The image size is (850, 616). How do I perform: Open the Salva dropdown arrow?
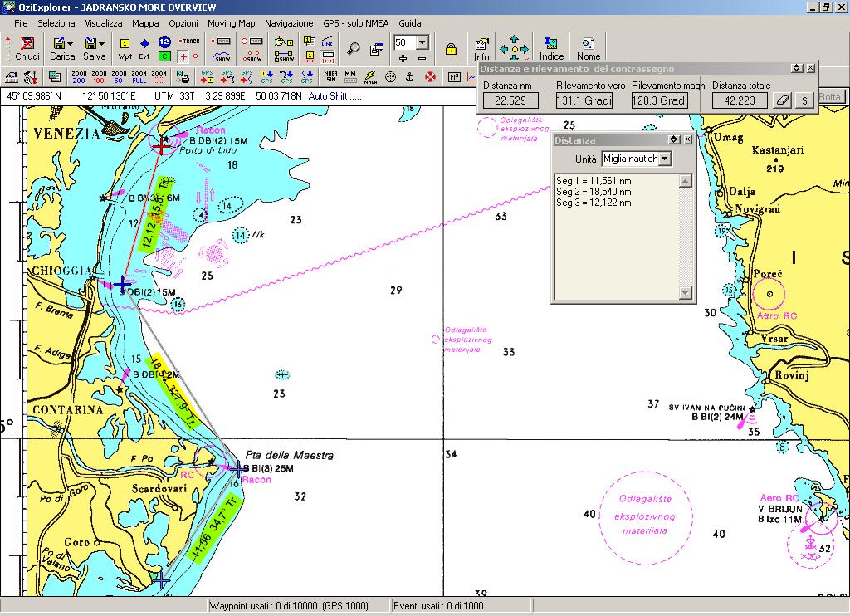tap(101, 43)
